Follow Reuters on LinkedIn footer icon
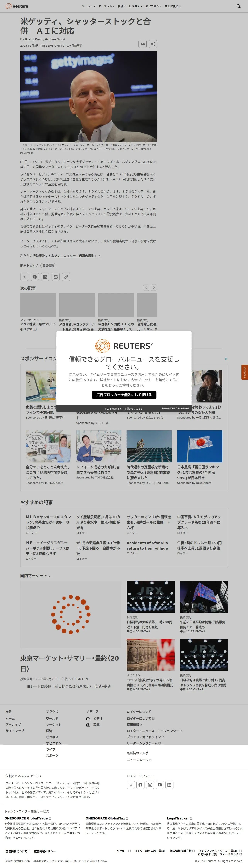 pos(169,785)
